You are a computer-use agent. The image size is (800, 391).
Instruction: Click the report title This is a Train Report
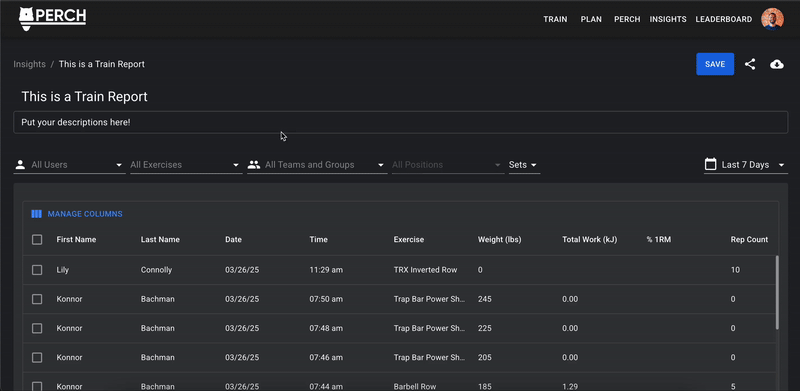(84, 96)
